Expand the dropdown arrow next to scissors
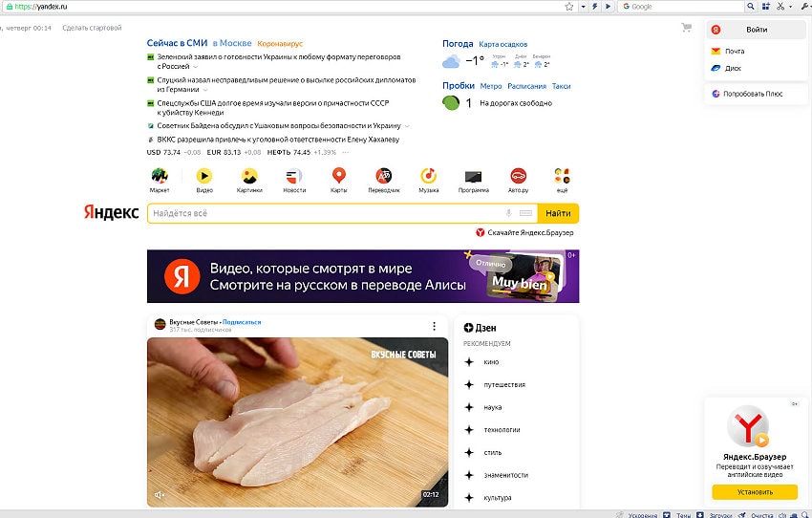Screen dimensions: 812x518 (790, 7)
